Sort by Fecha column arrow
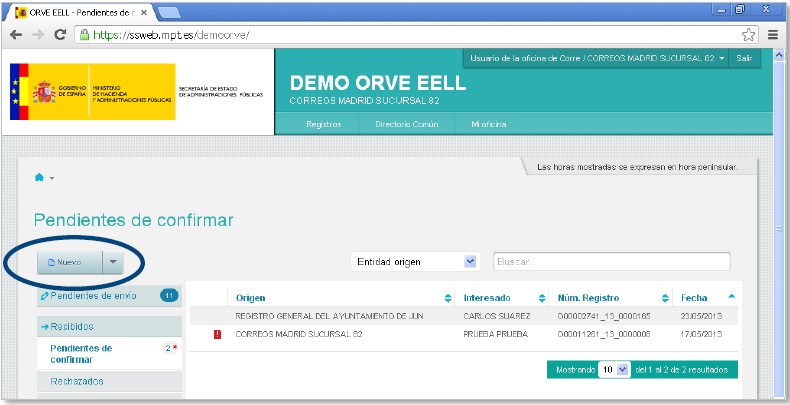The height and width of the screenshot is (405, 790). click(x=731, y=297)
